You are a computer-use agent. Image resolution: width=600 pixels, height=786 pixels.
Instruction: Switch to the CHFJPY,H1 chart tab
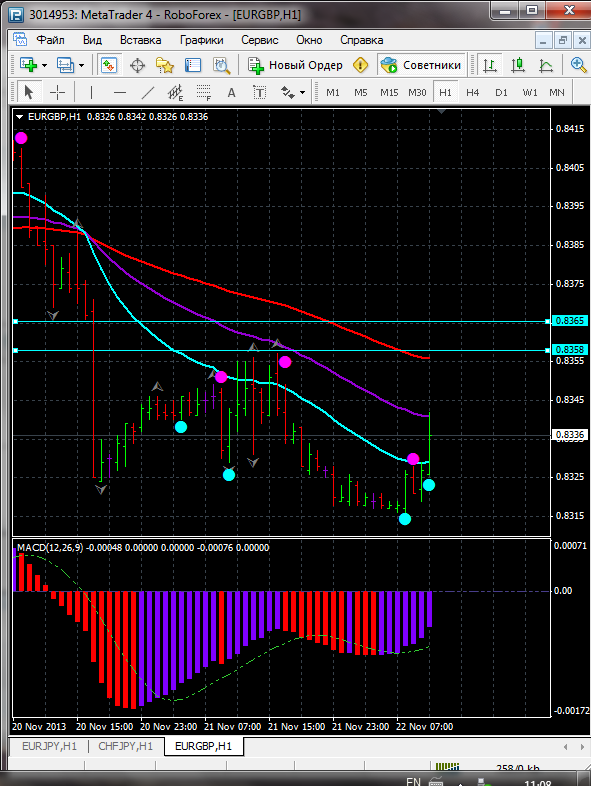tap(125, 746)
